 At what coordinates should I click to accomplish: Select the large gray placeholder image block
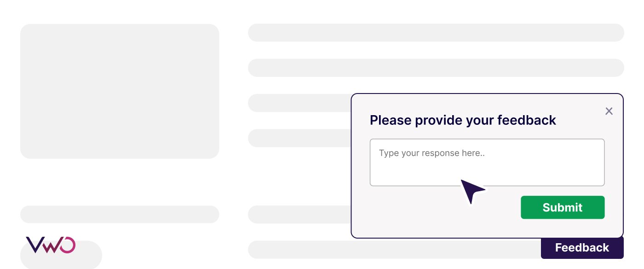coord(120,91)
